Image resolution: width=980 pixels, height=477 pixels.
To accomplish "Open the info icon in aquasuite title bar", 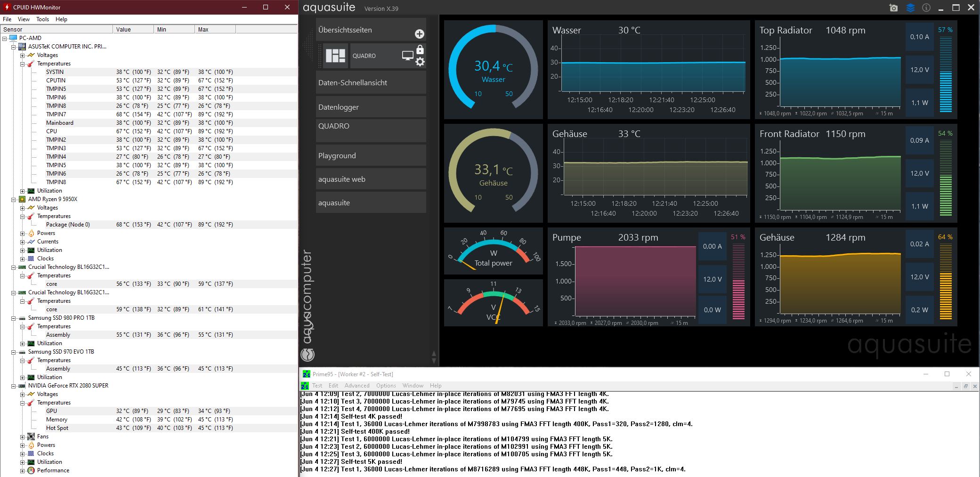I will click(926, 8).
